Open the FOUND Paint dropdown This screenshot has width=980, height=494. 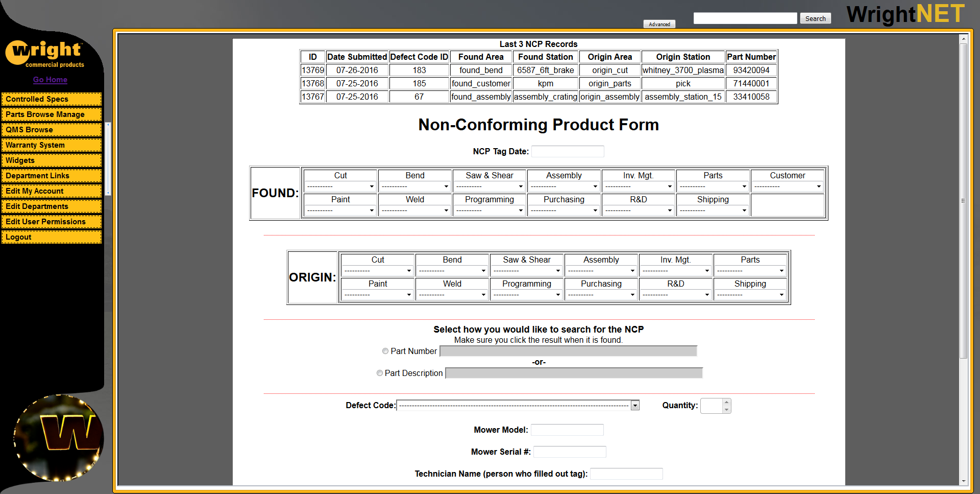[x=340, y=210]
